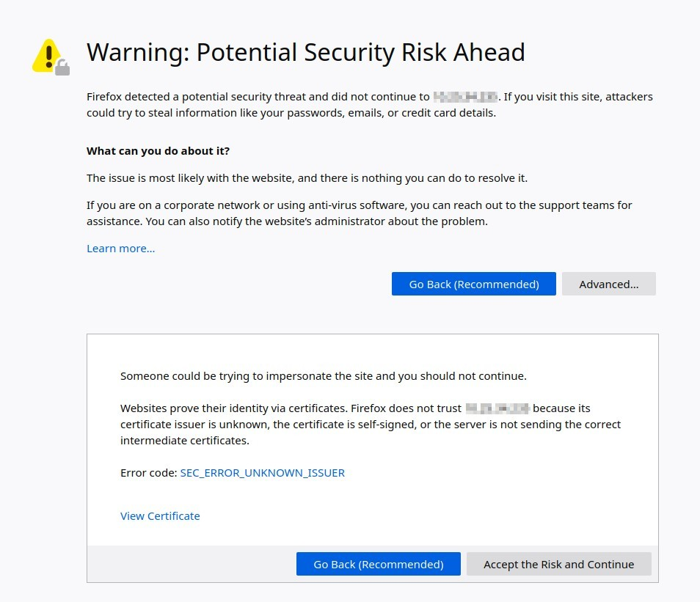
Task: Open the View Certificate link
Action: pyautogui.click(x=160, y=516)
